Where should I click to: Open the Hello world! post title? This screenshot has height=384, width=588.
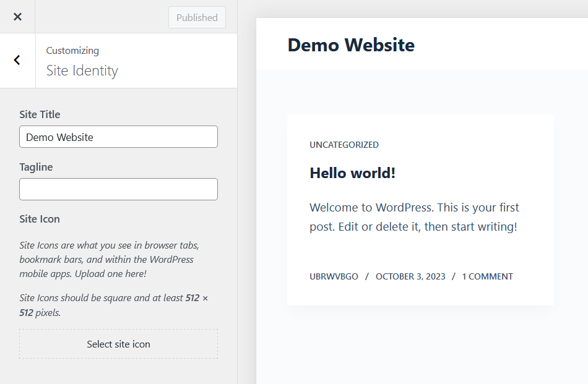pos(353,173)
